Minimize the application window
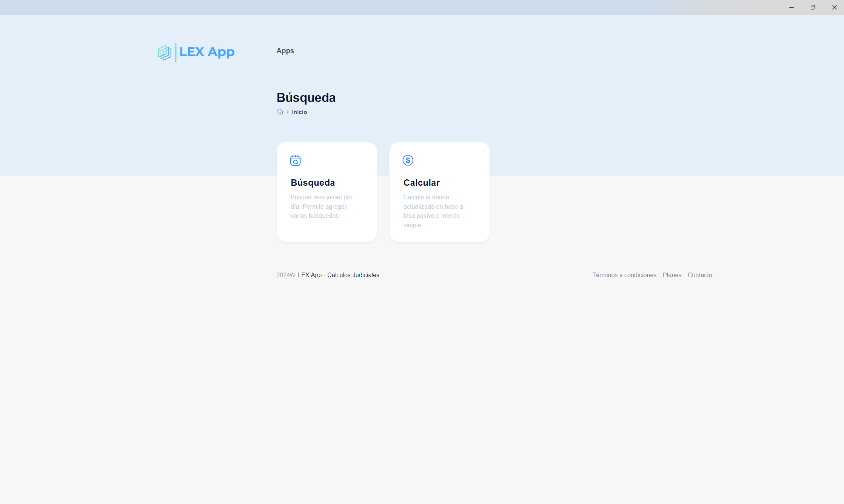 (x=791, y=7)
